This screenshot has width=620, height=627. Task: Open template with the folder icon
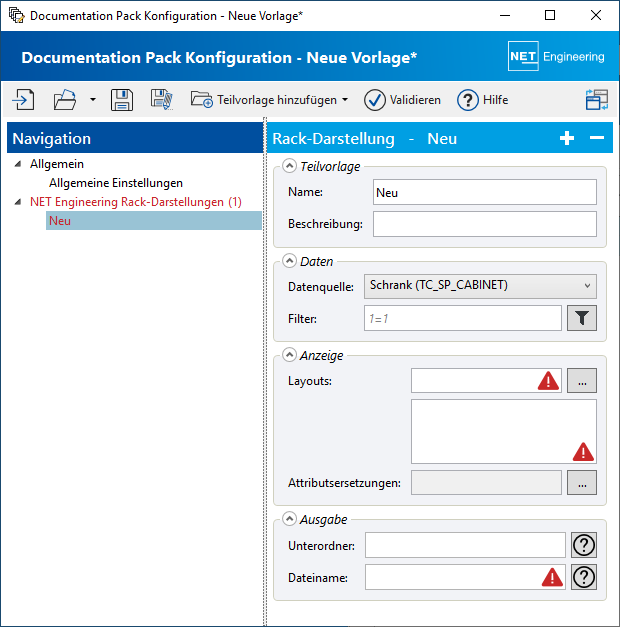pyautogui.click(x=65, y=100)
